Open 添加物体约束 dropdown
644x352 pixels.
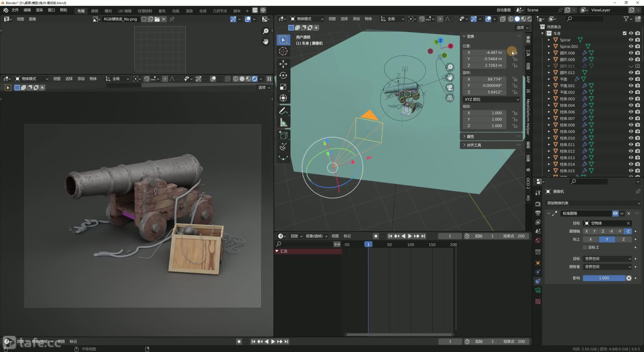(x=593, y=203)
